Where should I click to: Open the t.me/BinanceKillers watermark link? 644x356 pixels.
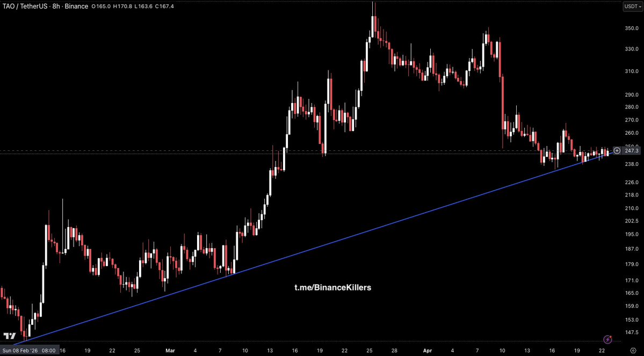click(x=333, y=288)
